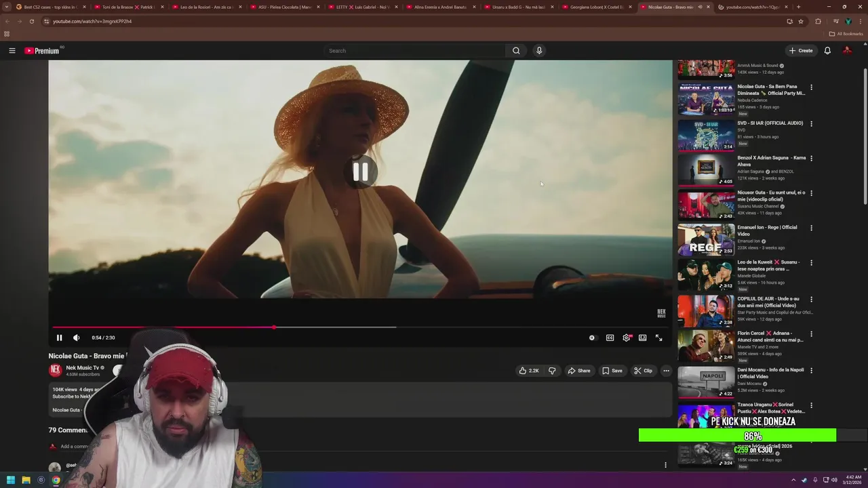868x488 pixels.
Task: Switch to the 'LETTY X Luis Gabriel' tab
Action: [363, 7]
